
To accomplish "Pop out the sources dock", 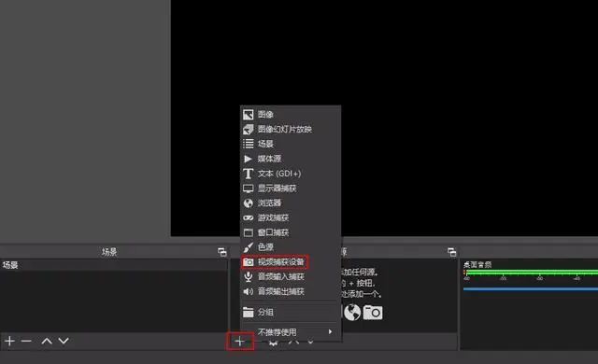I will click(452, 252).
